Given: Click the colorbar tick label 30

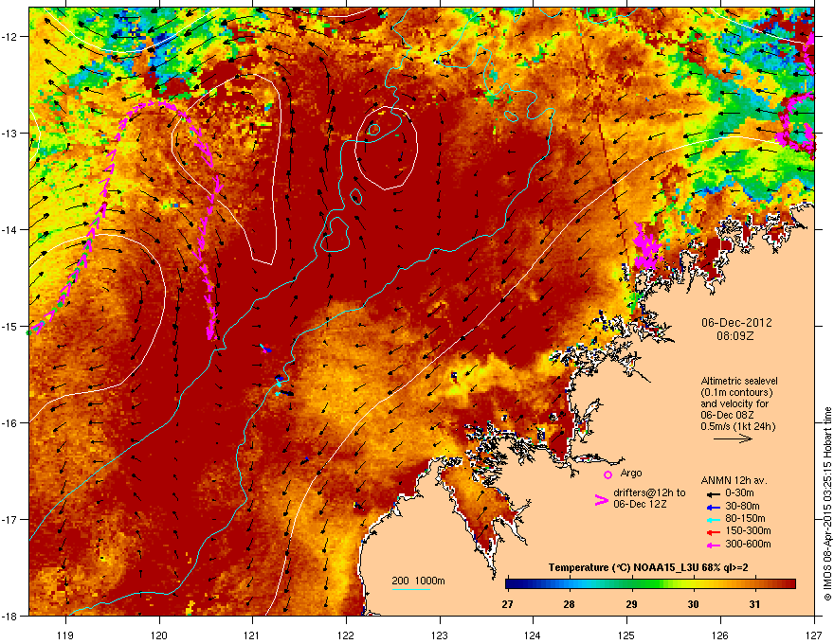Looking at the screenshot, I should click(x=693, y=604).
